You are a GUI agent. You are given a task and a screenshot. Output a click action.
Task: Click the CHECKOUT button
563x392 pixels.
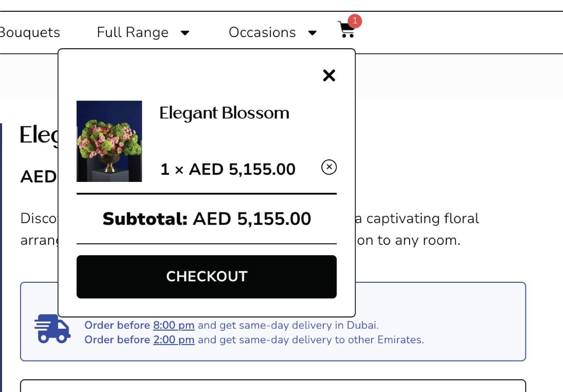click(206, 277)
